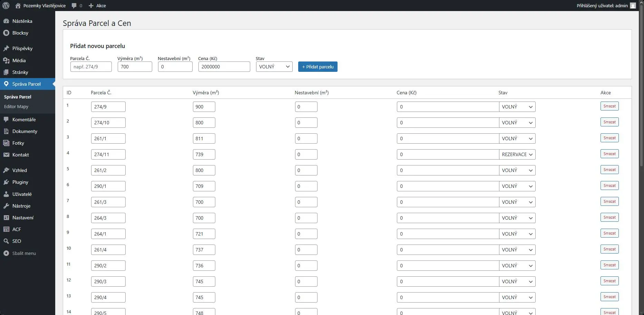Open status dropdown for parcel 274/9
The height and width of the screenshot is (315, 644).
pos(517,107)
